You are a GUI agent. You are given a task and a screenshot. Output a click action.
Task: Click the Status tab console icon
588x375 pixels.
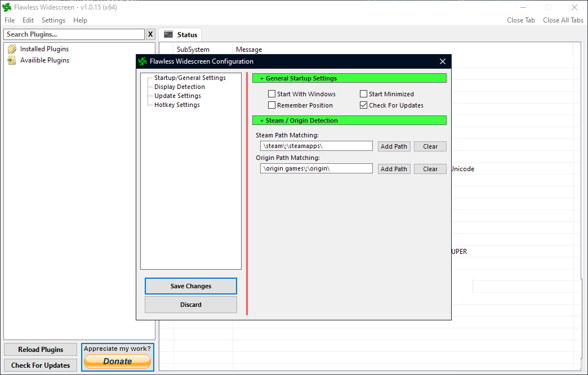[168, 34]
